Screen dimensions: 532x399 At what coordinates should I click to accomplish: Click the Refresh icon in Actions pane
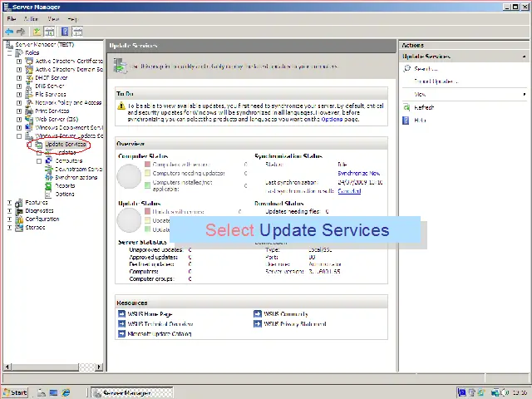[406, 107]
